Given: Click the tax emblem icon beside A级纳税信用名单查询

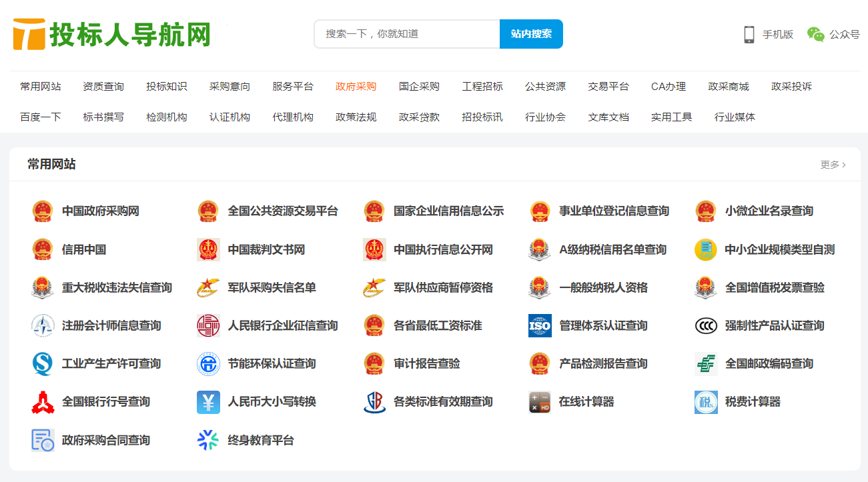Looking at the screenshot, I should pyautogui.click(x=540, y=249).
